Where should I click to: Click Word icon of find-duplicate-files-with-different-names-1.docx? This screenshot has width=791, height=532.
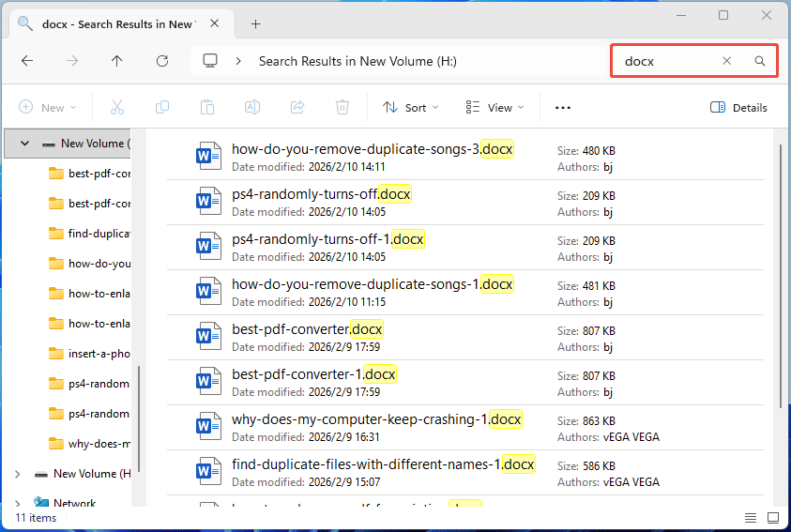(x=208, y=471)
